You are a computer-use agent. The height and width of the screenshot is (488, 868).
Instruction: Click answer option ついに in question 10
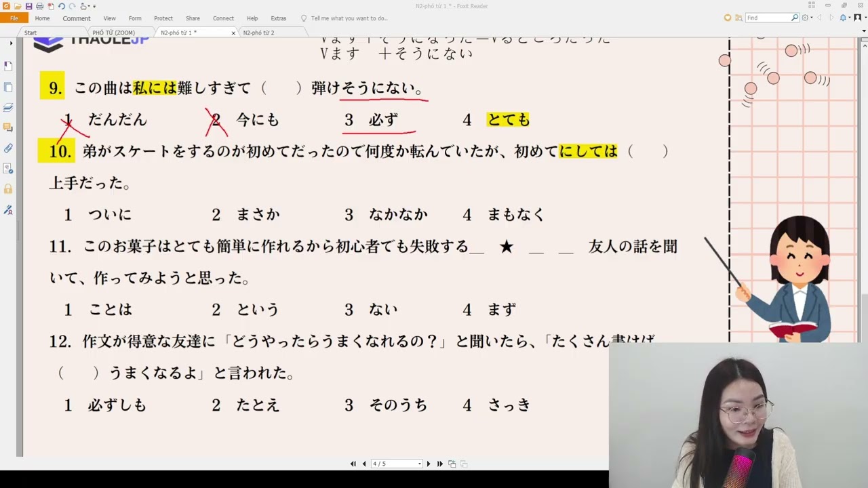pos(110,215)
